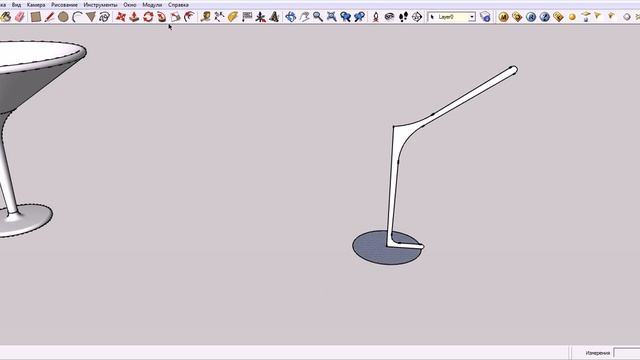
Task: Select the Scale tool
Action: tap(176, 17)
